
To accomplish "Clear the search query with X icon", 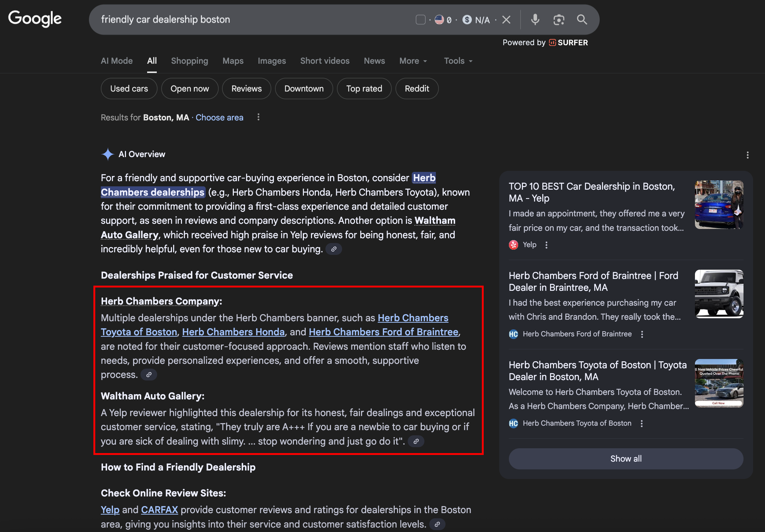I will click(506, 20).
